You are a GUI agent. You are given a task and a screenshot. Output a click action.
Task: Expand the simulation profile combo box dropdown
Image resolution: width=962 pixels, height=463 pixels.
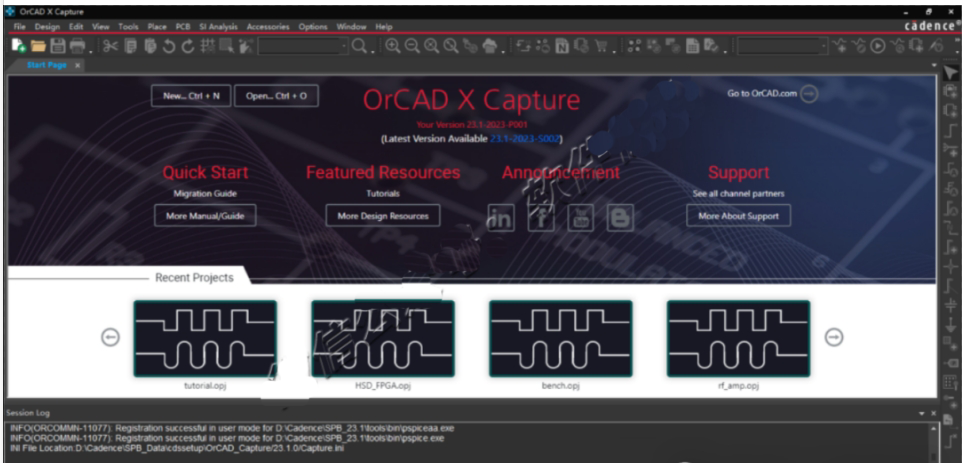tap(824, 45)
